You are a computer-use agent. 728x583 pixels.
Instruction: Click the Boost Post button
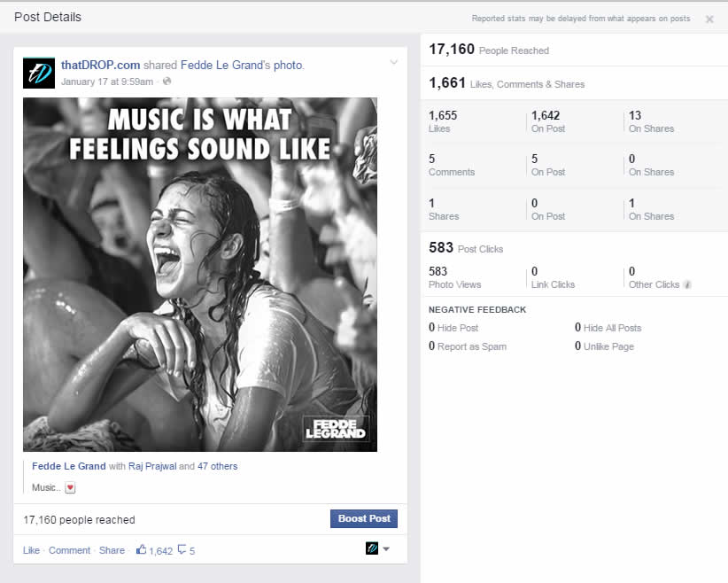[364, 518]
